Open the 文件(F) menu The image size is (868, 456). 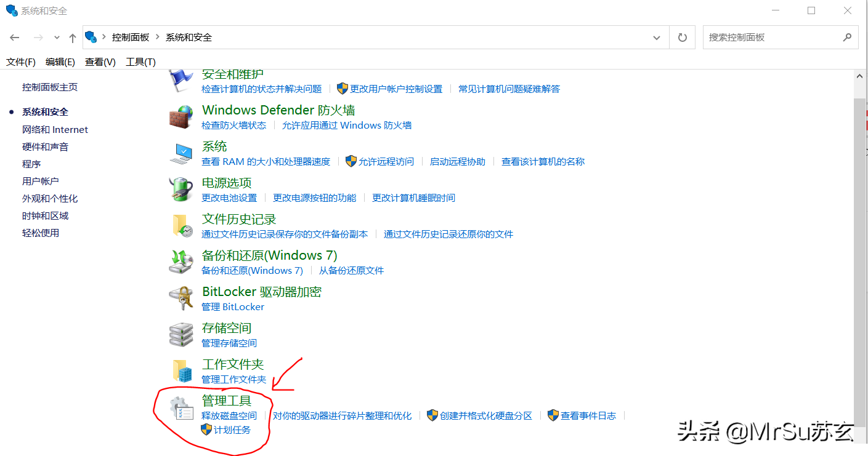tap(21, 62)
